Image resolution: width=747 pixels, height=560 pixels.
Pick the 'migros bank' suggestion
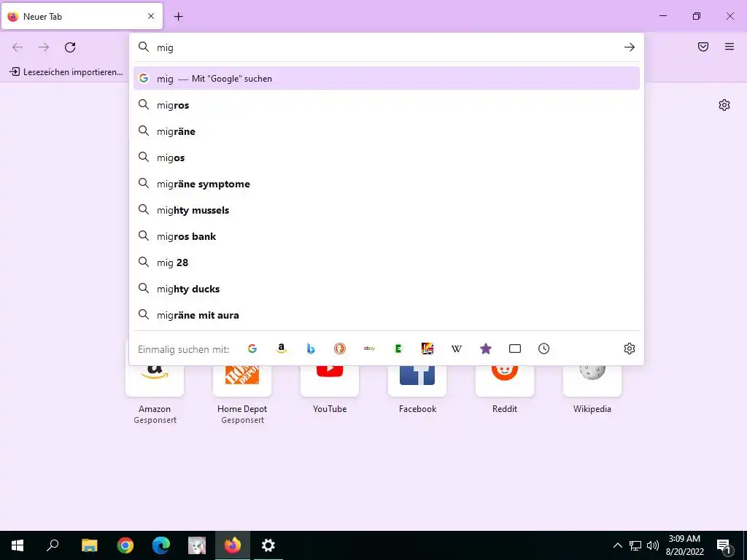(387, 236)
